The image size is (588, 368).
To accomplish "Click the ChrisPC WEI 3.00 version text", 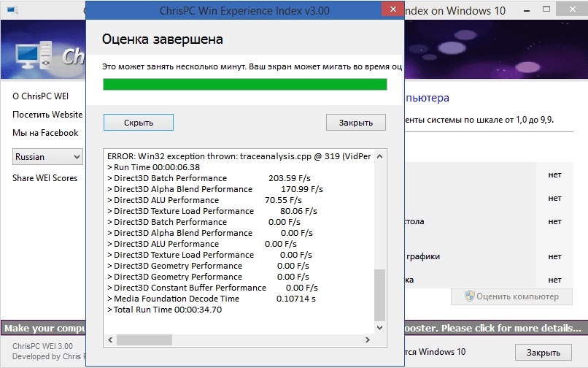I will (42, 346).
